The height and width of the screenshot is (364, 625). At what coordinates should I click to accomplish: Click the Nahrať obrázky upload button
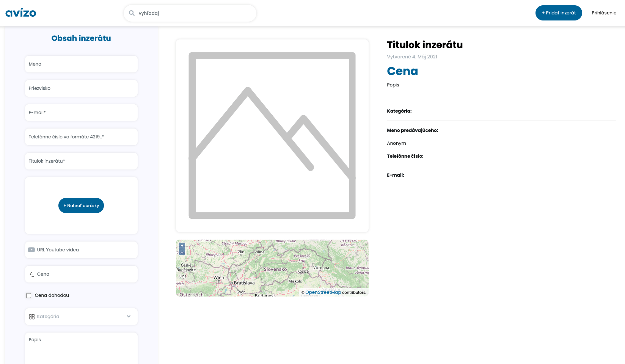pyautogui.click(x=81, y=206)
